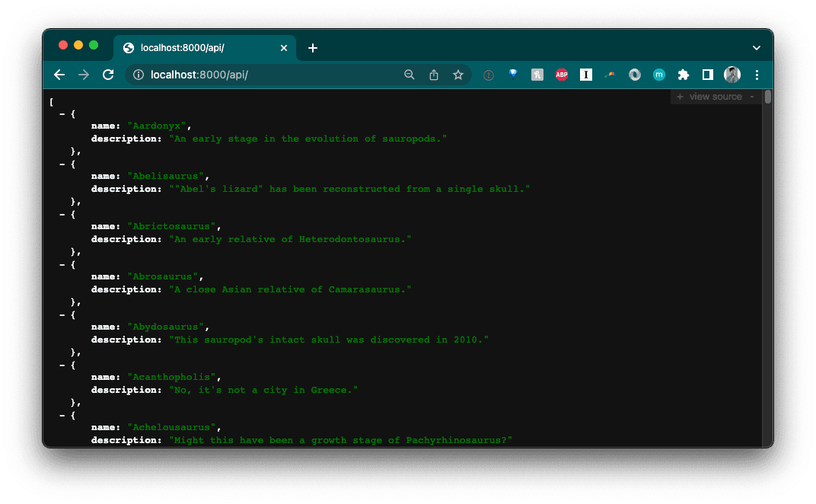Screen dimensions: 816x504
Task: Click the "Aardonyx" name value
Action: pyautogui.click(x=157, y=126)
